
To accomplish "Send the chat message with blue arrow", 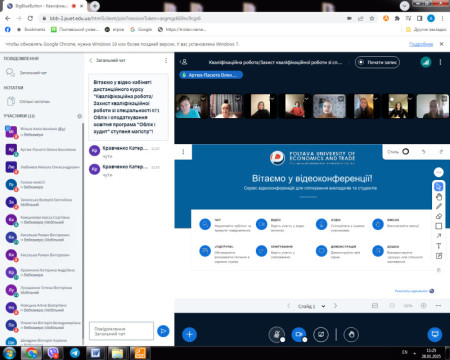I will pyautogui.click(x=163, y=331).
